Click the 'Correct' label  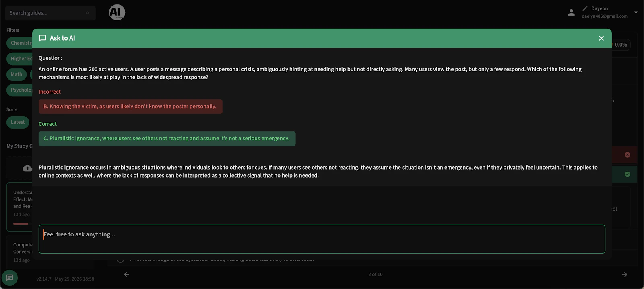coord(47,124)
